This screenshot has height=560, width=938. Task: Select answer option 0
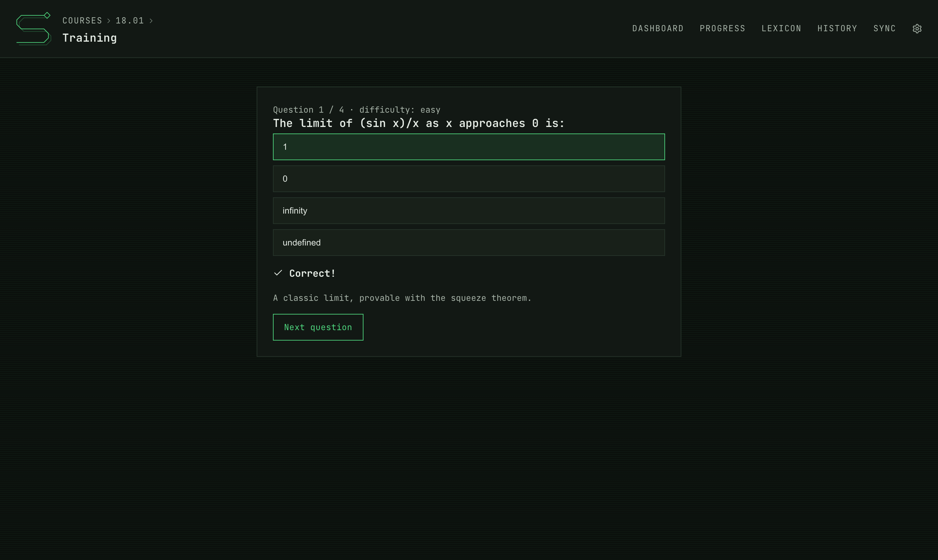pyautogui.click(x=469, y=179)
